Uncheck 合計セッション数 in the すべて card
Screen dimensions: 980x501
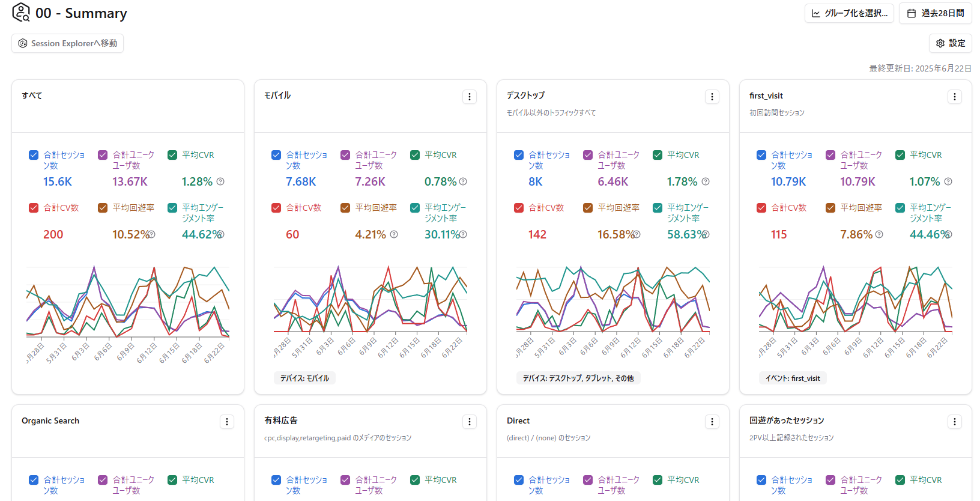(34, 155)
